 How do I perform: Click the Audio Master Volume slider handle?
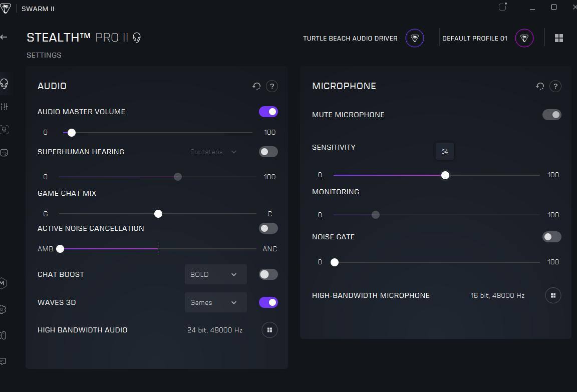(72, 133)
